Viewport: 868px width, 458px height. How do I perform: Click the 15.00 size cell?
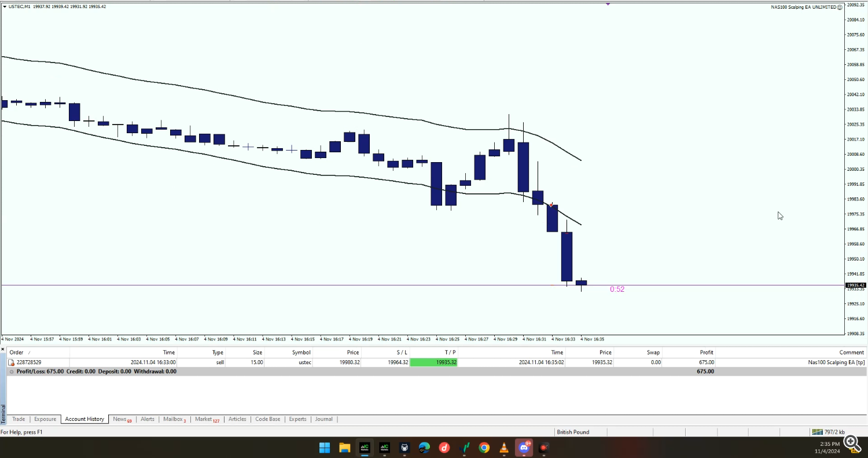256,362
